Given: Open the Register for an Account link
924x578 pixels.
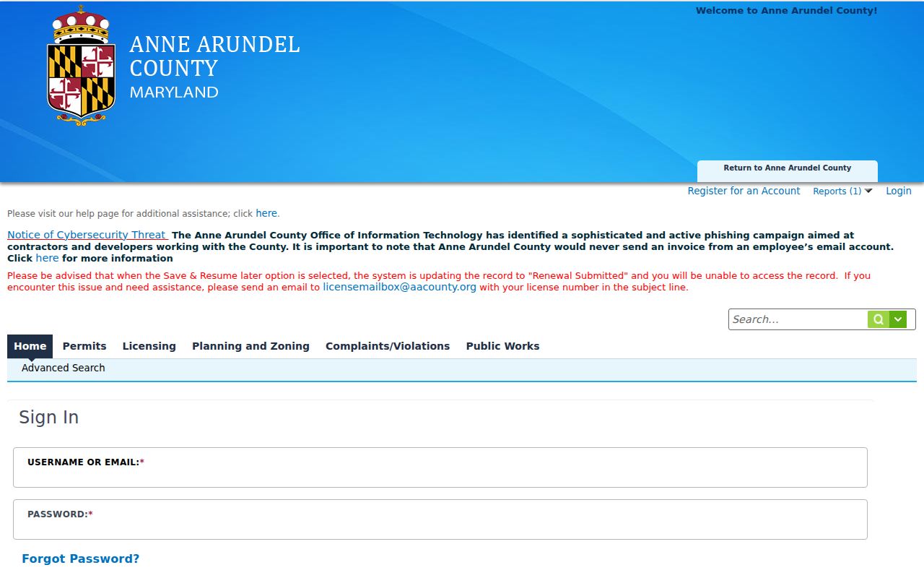Looking at the screenshot, I should (x=744, y=191).
